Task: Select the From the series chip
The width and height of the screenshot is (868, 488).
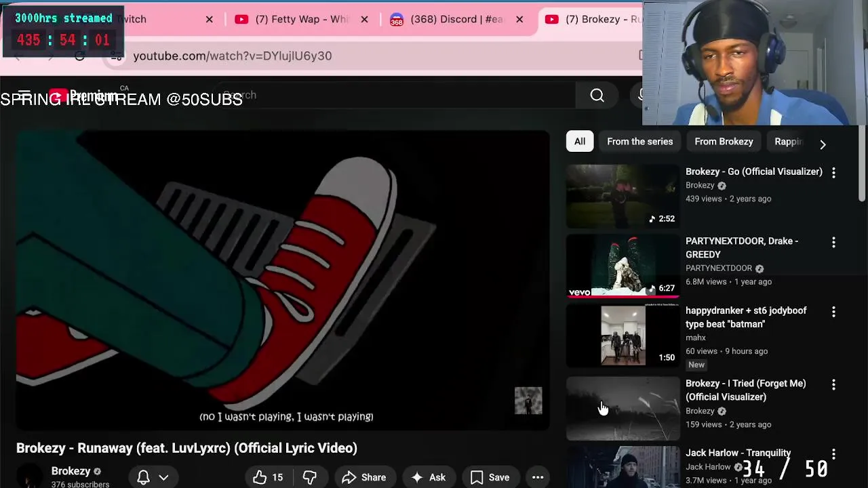Action: tap(640, 142)
